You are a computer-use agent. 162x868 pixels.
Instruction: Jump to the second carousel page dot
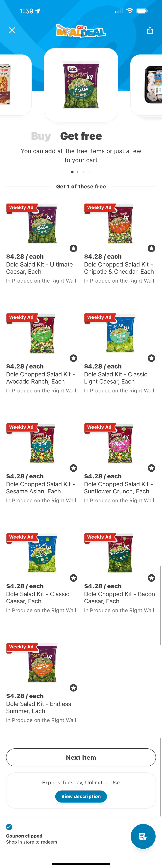(x=78, y=172)
